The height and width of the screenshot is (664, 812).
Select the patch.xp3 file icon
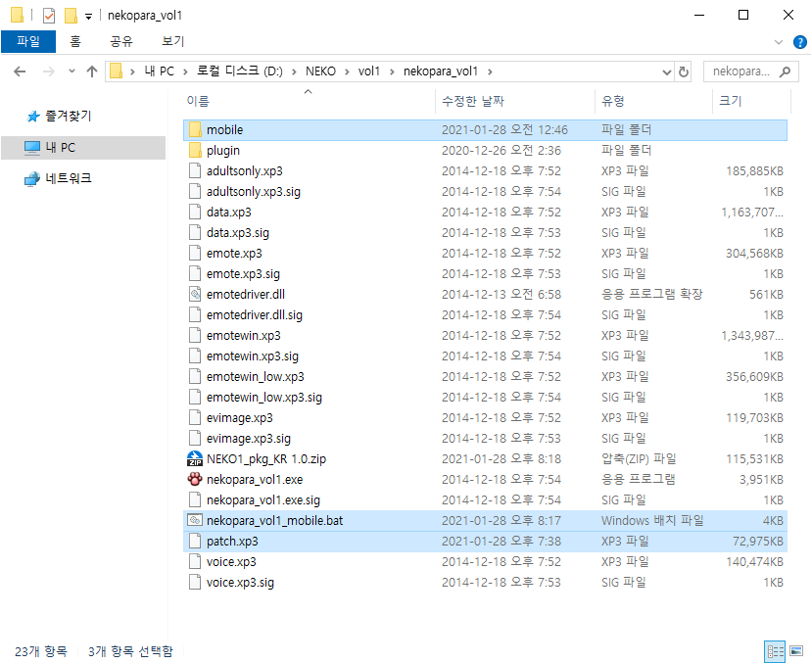[195, 542]
